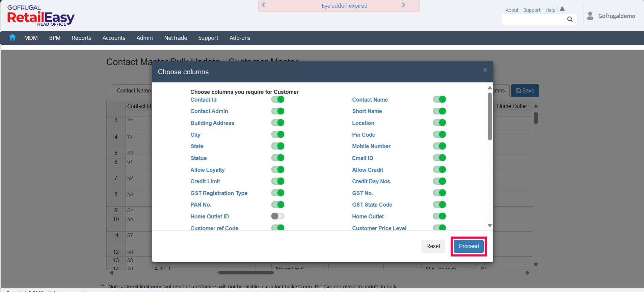Toggle the GST No. column switch
Screen dimensions: 644x292
(439, 193)
